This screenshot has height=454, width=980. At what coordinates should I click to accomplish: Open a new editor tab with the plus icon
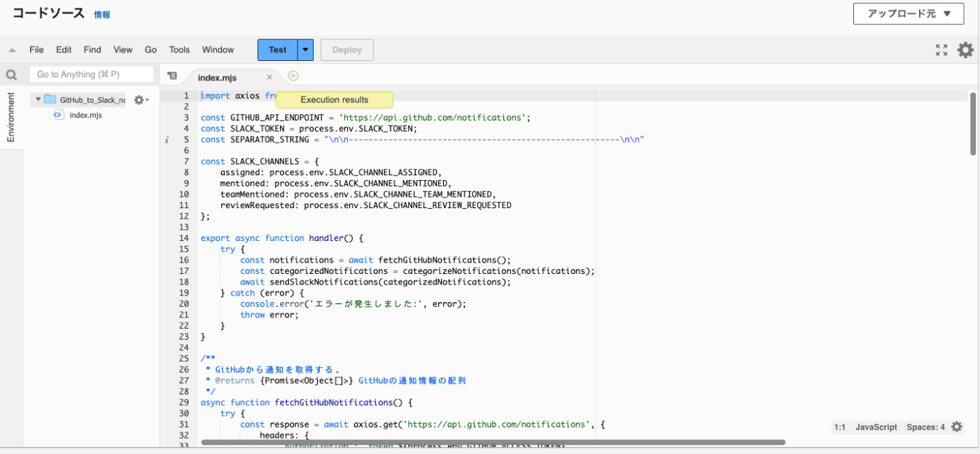293,75
